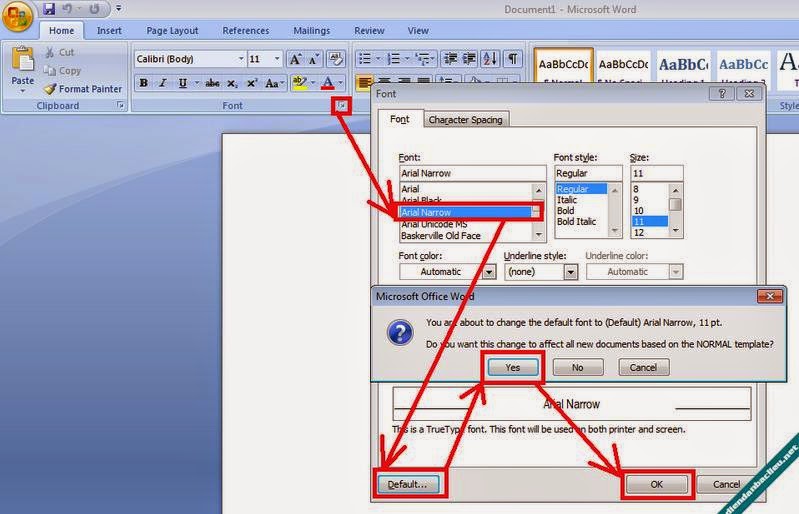Image resolution: width=799 pixels, height=514 pixels.
Task: Go to the Review ribbon tab
Action: click(x=369, y=31)
